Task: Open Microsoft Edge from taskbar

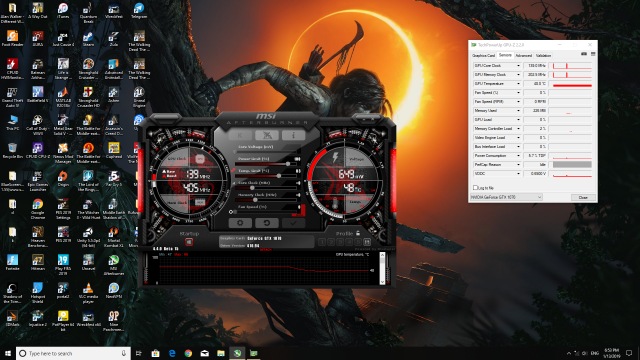Action: pyautogui.click(x=172, y=353)
